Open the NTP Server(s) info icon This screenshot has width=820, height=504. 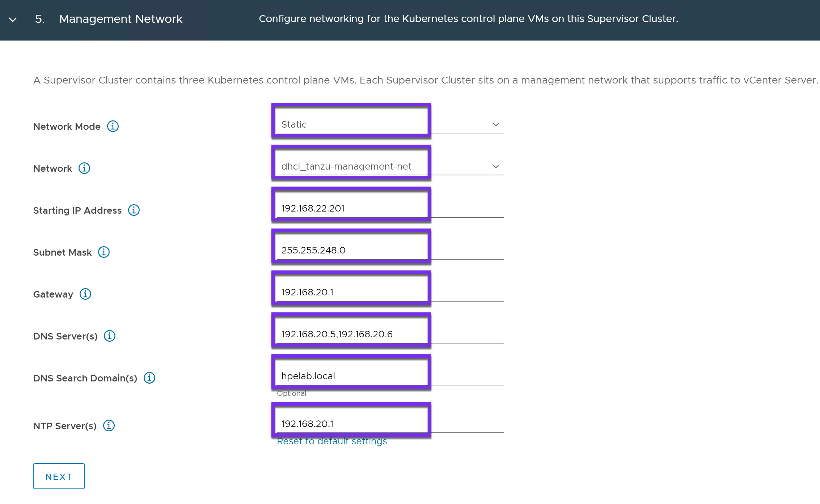coord(109,426)
